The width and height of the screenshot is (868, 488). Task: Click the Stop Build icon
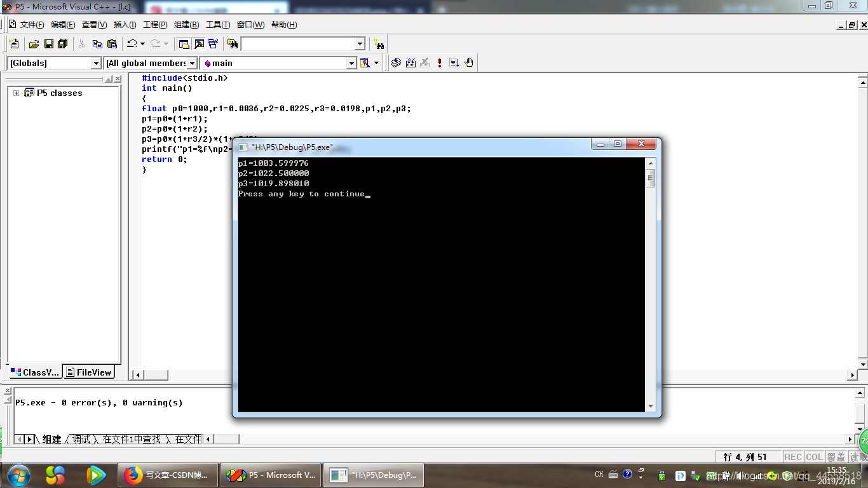[425, 63]
